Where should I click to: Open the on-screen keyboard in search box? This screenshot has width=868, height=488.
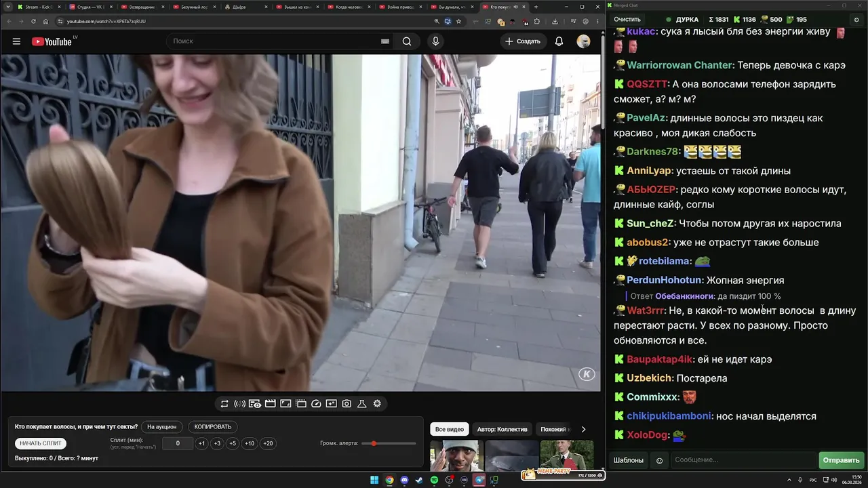[x=385, y=41]
